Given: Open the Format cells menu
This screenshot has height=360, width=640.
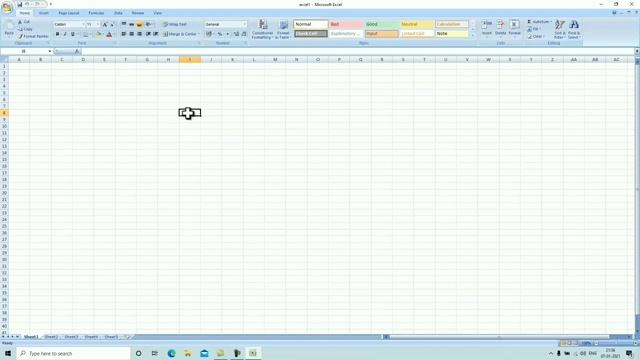Looking at the screenshot, I should tap(514, 29).
